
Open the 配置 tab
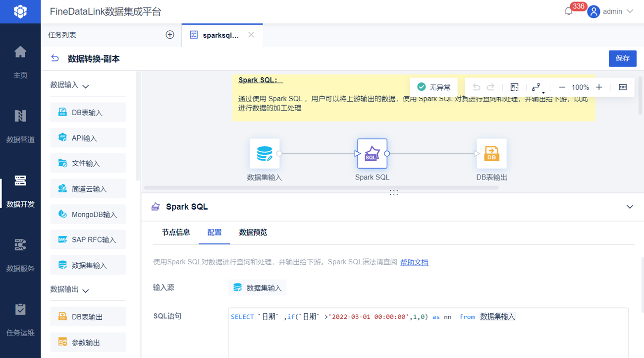point(215,232)
